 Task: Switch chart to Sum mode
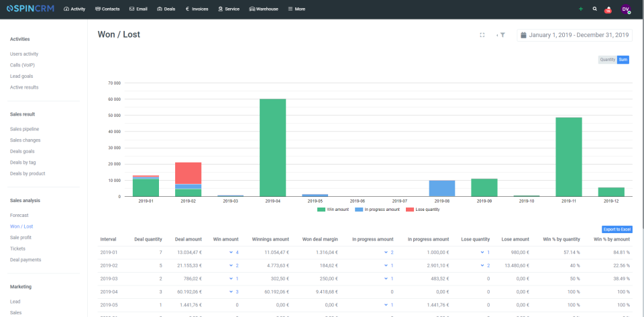(623, 60)
